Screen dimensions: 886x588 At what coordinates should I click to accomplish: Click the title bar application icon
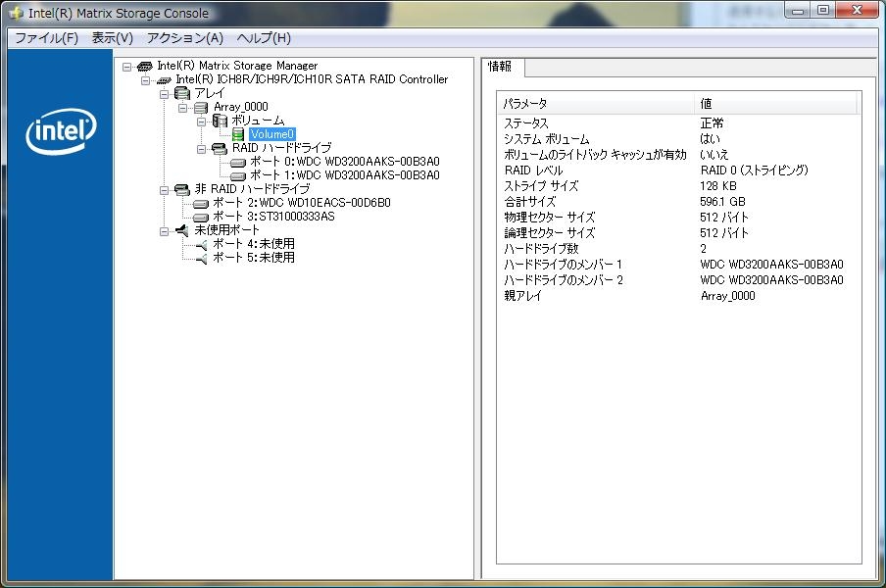pos(17,13)
